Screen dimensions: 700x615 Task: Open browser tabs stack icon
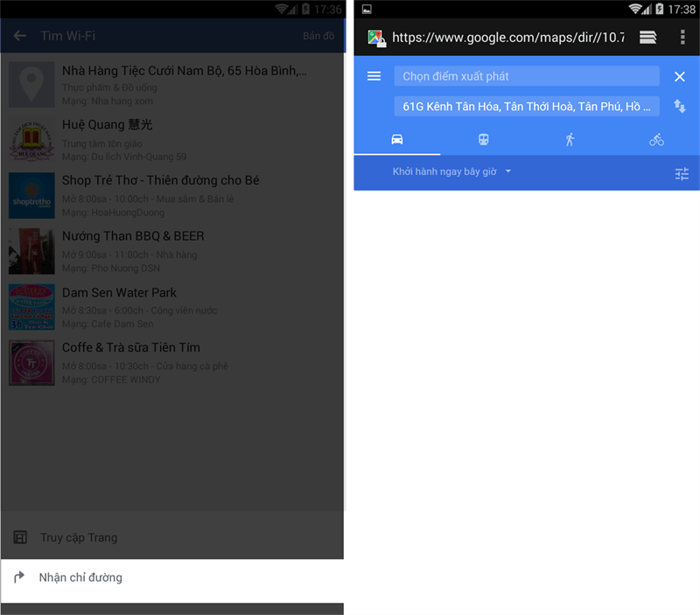click(647, 38)
